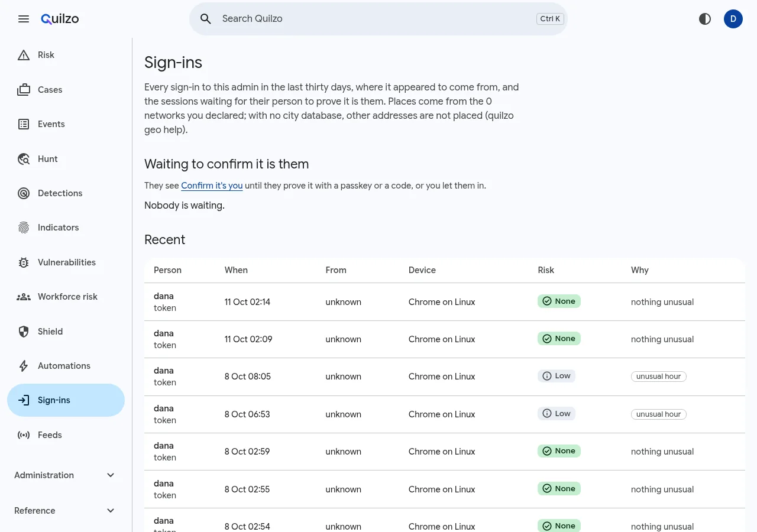
Task: Click the Sign-ins page title
Action: click(173, 63)
